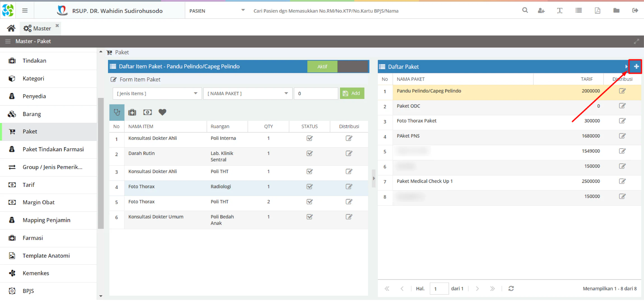This screenshot has width=644, height=301.
Task: Expand the Daftar Paket header arrow
Action: (626, 67)
